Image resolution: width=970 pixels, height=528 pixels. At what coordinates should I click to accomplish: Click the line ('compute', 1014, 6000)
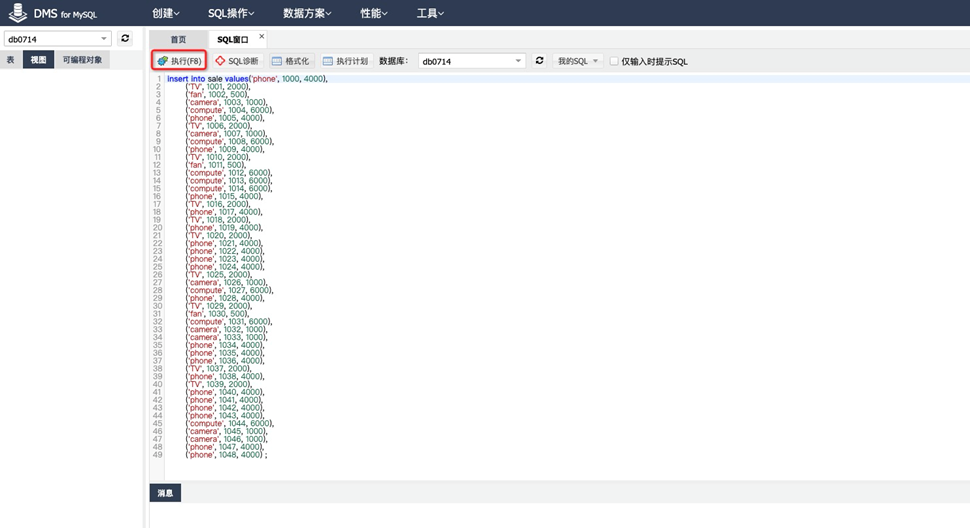[x=229, y=189]
